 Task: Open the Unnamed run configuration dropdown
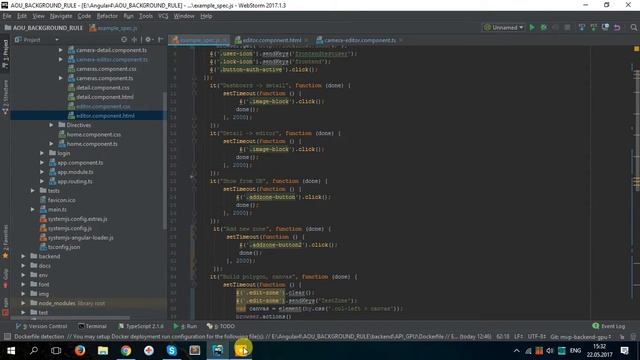[x=504, y=28]
